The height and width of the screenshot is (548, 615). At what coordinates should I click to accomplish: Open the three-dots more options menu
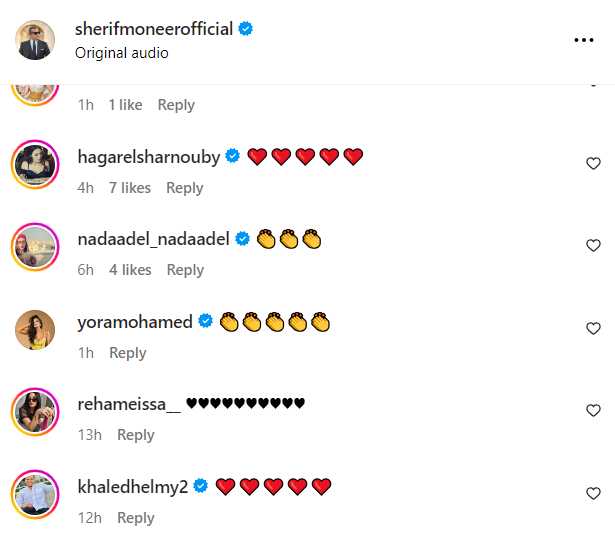(584, 40)
